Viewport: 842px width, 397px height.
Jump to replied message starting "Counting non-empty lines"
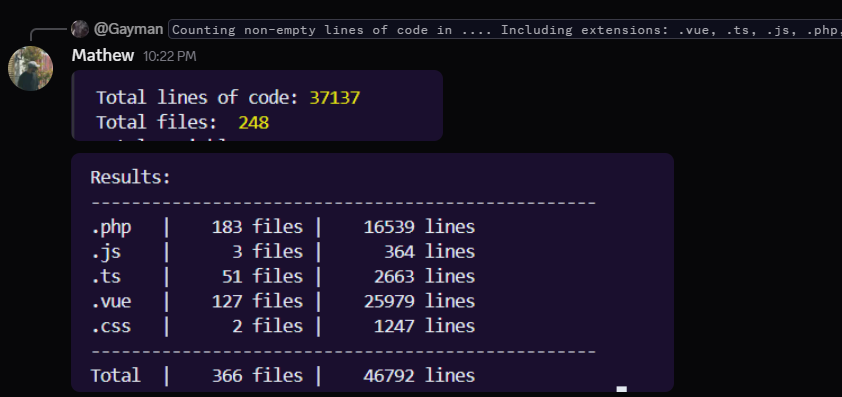(505, 30)
